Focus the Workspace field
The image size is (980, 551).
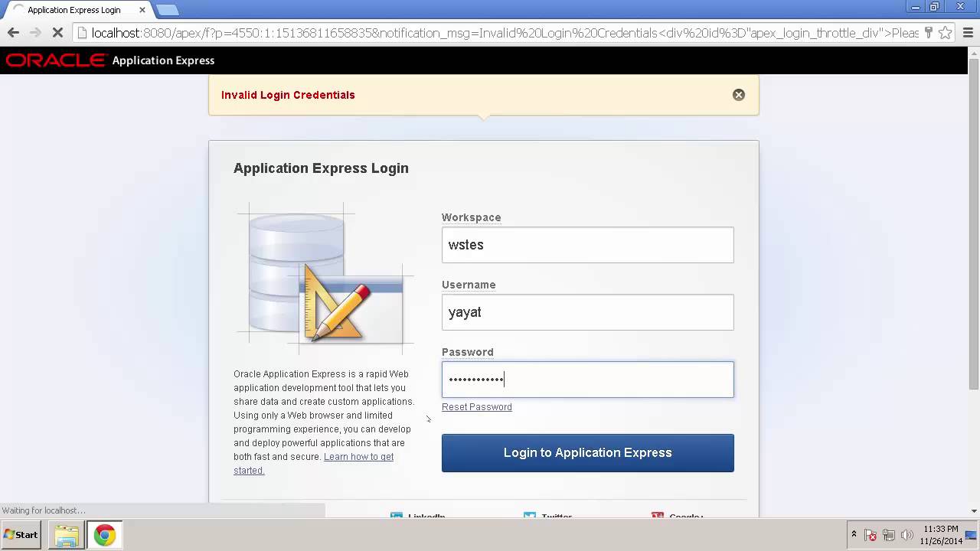(587, 245)
